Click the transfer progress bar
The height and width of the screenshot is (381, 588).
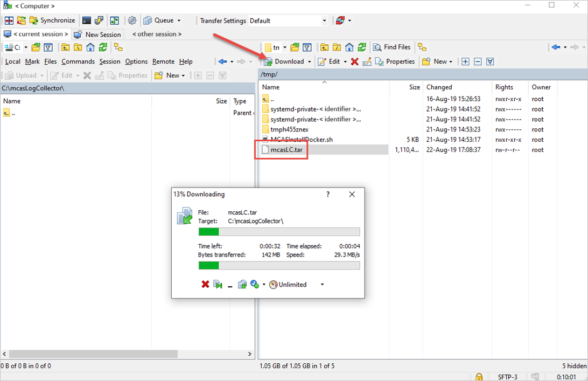[x=279, y=232]
